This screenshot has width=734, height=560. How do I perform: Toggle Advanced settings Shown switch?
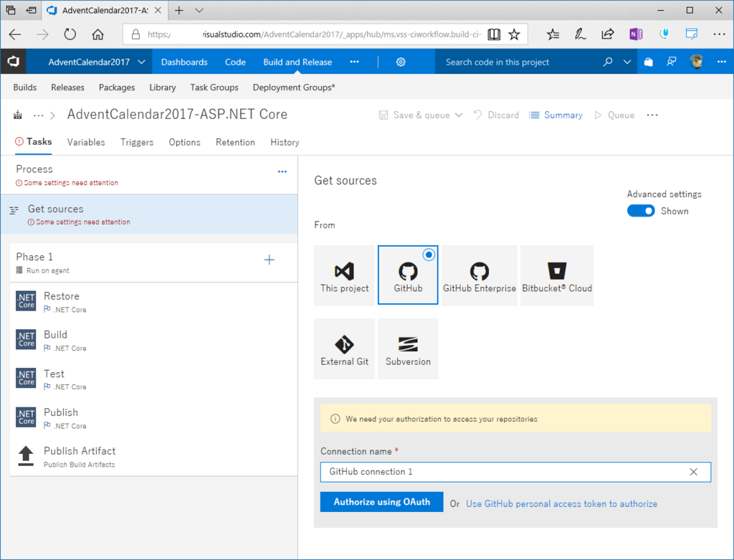(x=641, y=212)
